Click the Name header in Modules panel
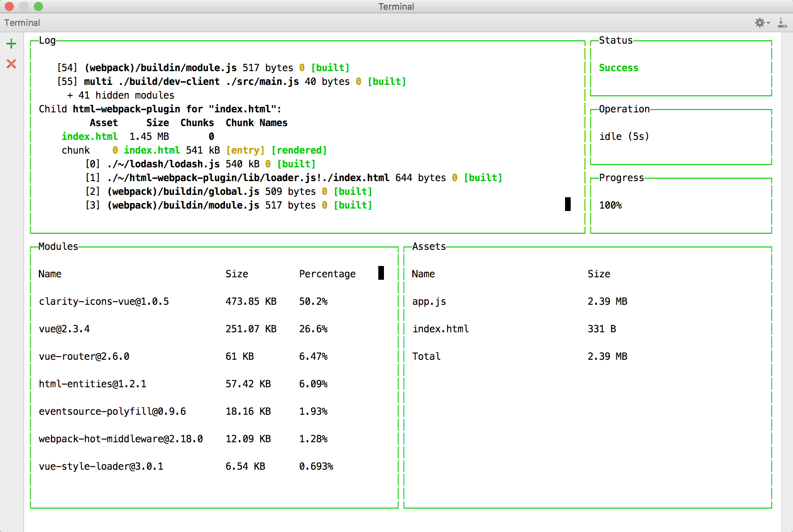 point(50,274)
